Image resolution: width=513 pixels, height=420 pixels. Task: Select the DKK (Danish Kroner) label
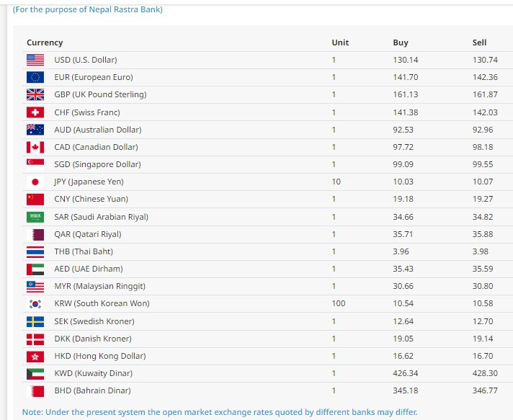tap(93, 339)
